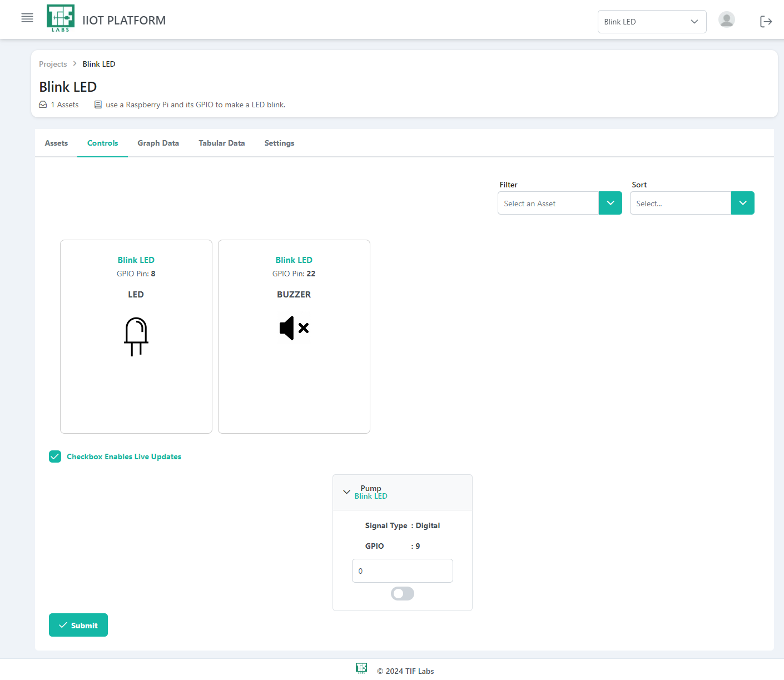Click the Pump value input field
Image resolution: width=784 pixels, height=680 pixels.
402,571
